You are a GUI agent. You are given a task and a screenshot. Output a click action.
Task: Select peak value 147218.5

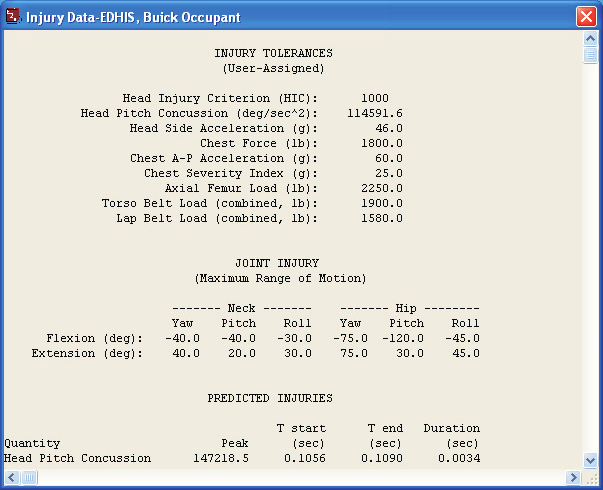pyautogui.click(x=221, y=458)
